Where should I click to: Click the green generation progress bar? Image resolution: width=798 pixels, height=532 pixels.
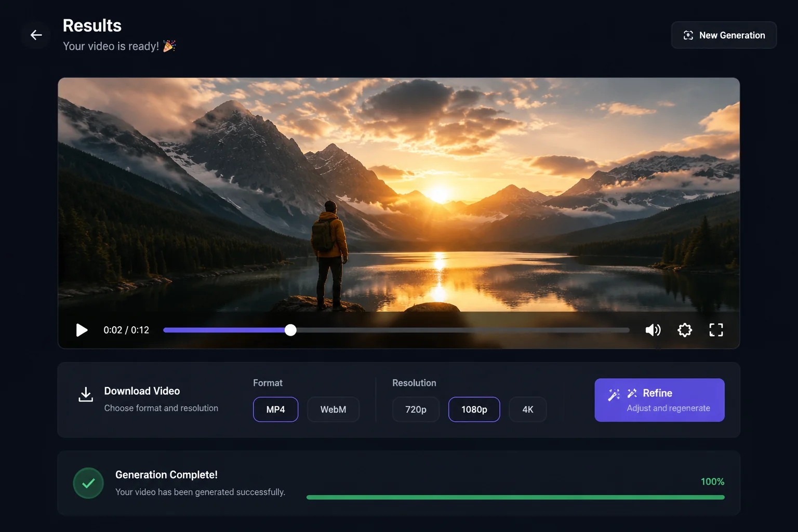(515, 497)
